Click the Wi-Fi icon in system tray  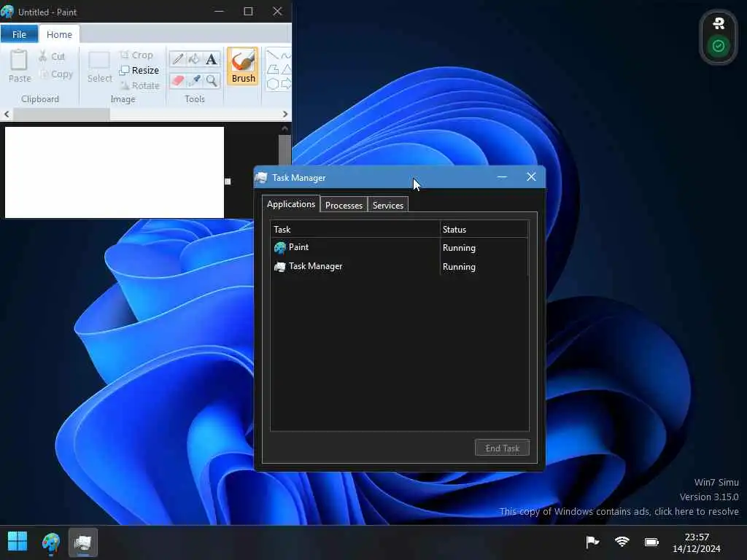(622, 542)
